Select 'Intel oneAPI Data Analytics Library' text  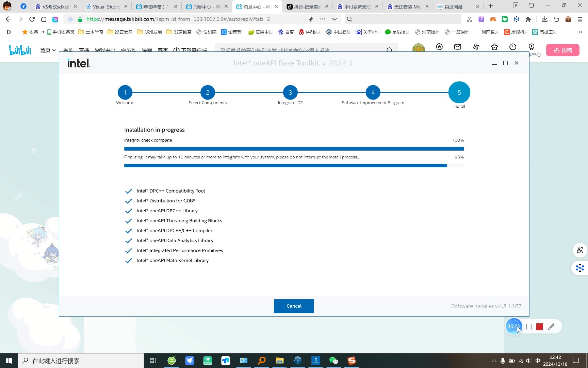click(175, 241)
